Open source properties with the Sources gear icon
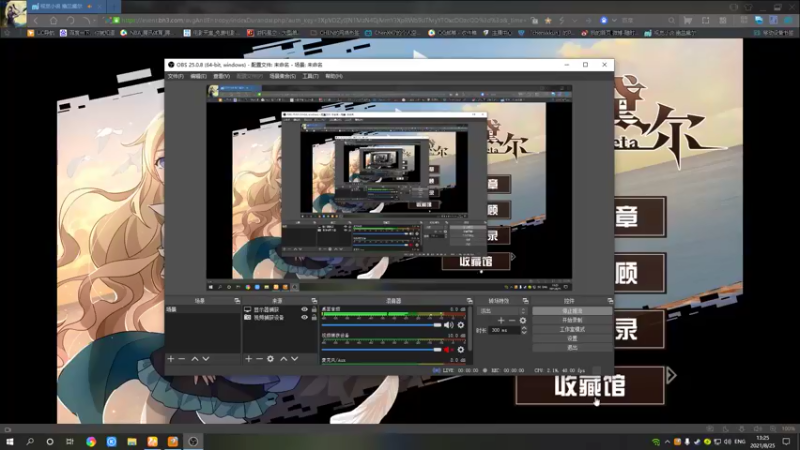Image resolution: width=800 pixels, height=450 pixels. coord(270,359)
